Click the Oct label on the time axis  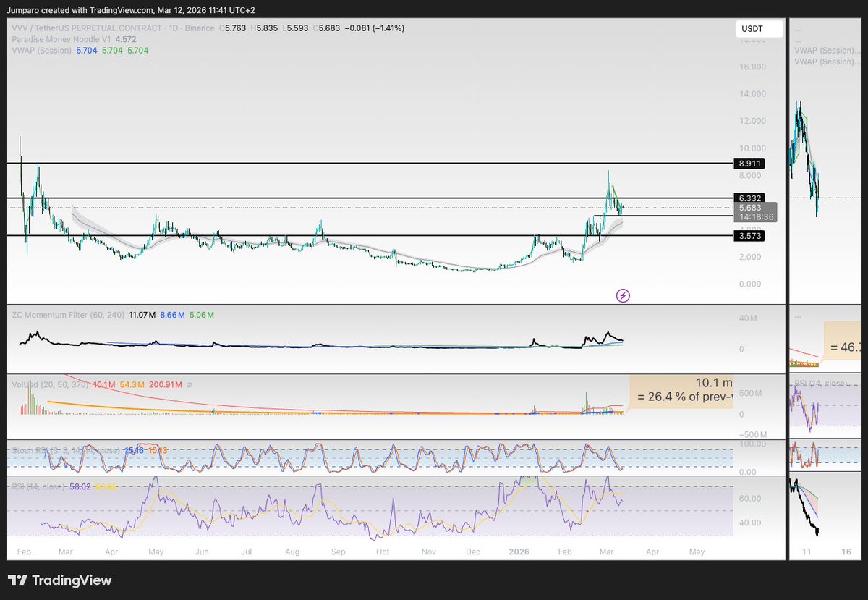pos(383,552)
